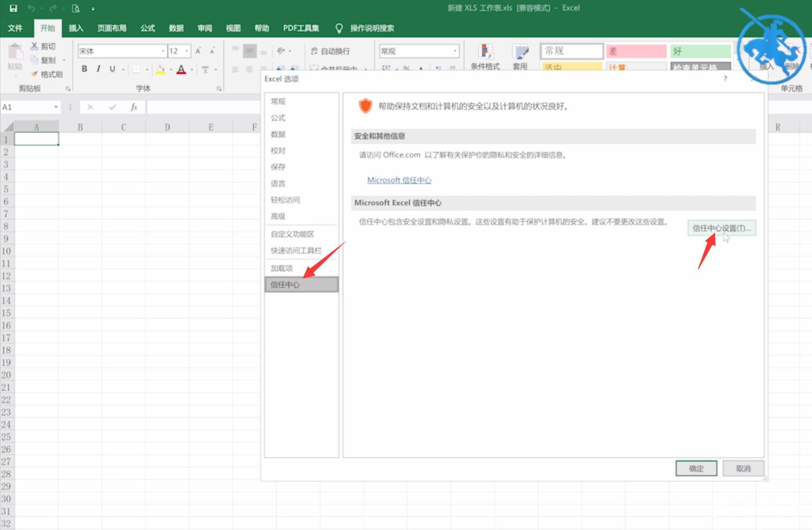Click the phonetic guide 文 icon
This screenshot has width=812, height=530.
coord(205,69)
